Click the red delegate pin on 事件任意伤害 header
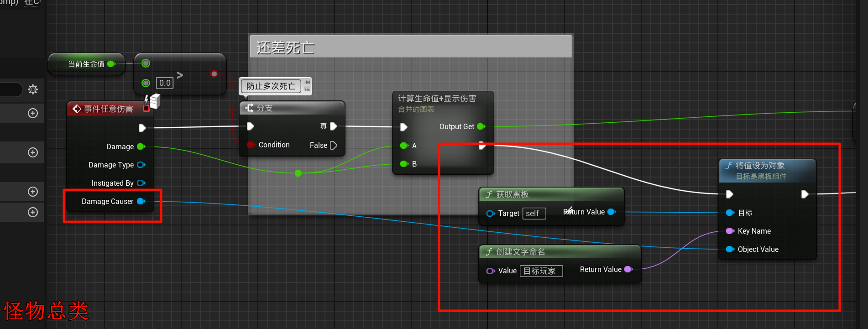Screen dimensions: 868x329 point(146,109)
